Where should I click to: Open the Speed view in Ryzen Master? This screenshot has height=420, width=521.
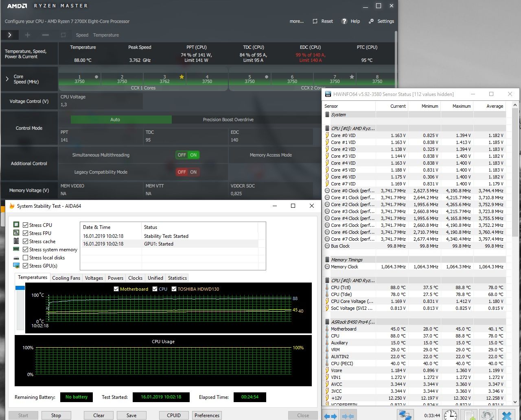point(82,35)
